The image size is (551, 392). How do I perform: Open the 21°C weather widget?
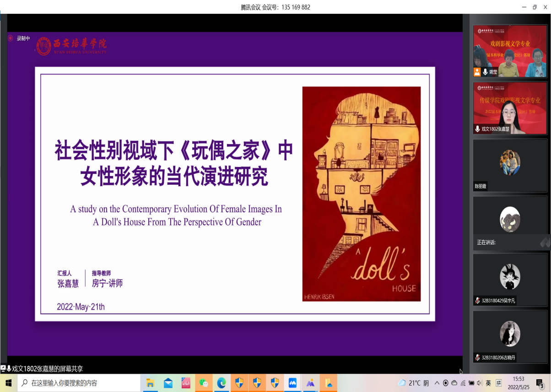coord(413,383)
